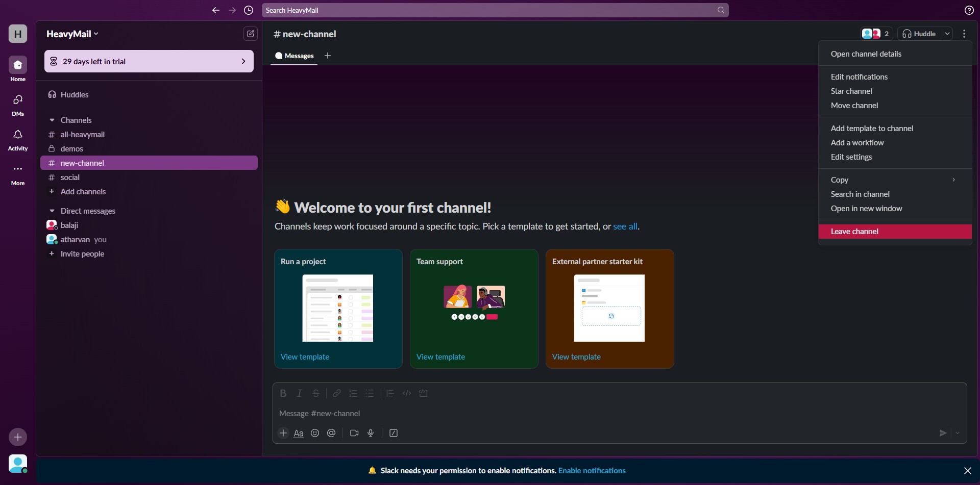Choose Edit settings from the menu

[x=895, y=157]
